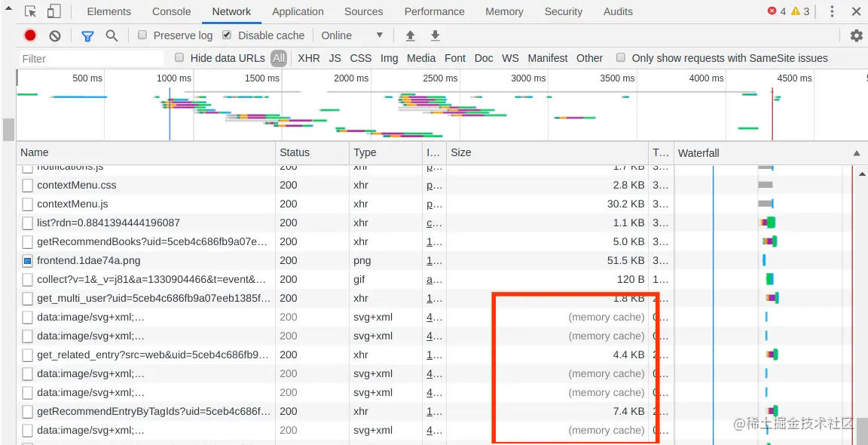Open DevTools three-dot menu
The width and height of the screenshot is (868, 445).
pos(832,11)
